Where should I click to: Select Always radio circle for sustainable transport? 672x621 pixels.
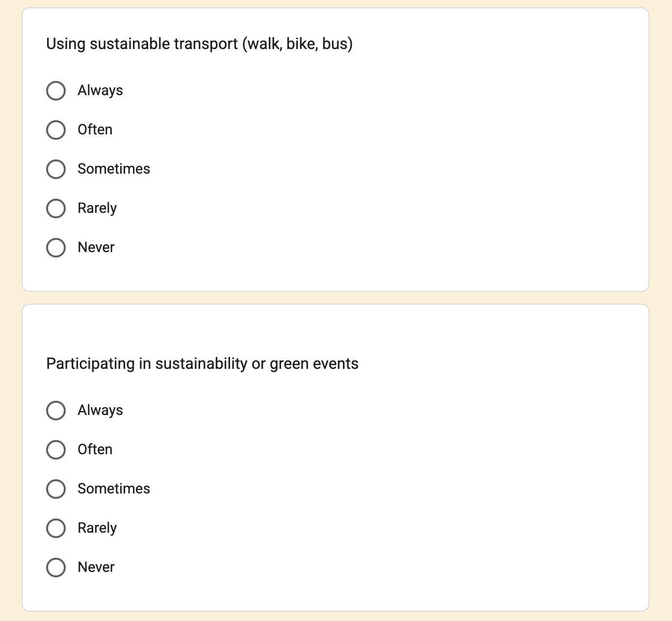click(x=56, y=91)
